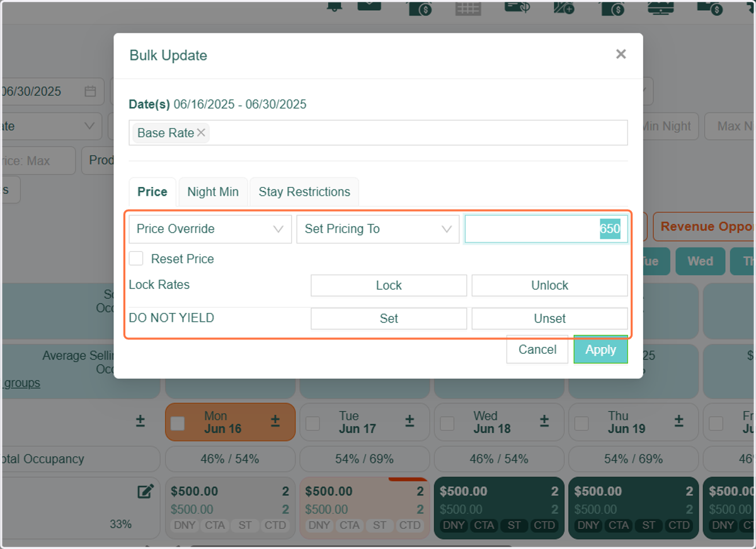Remove the Base Rate tag
Image resolution: width=756 pixels, height=549 pixels.
click(201, 133)
